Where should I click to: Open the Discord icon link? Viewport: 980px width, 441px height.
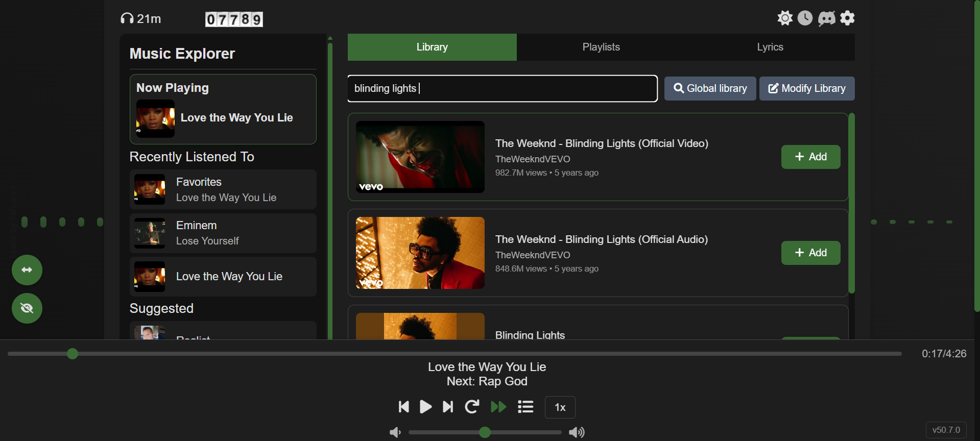click(x=827, y=18)
